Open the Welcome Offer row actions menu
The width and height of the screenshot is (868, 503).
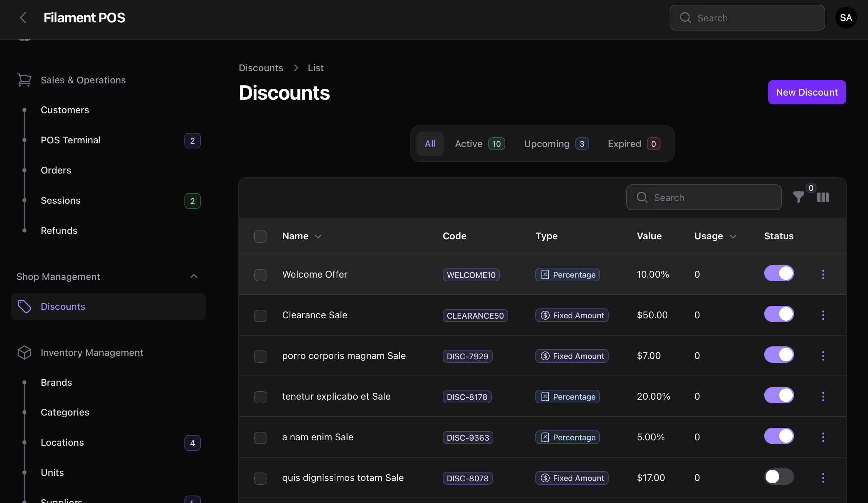823,275
